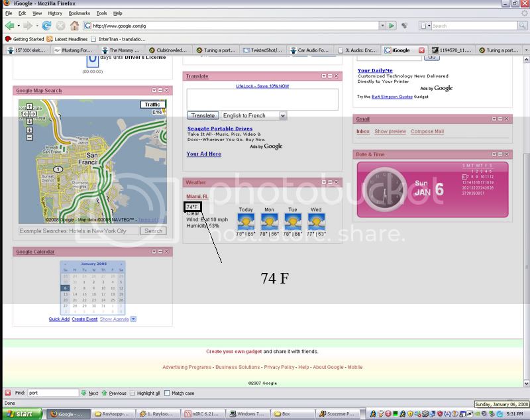Click the search magnifier icon in the search box
The image size is (530, 420).
[x=522, y=26]
